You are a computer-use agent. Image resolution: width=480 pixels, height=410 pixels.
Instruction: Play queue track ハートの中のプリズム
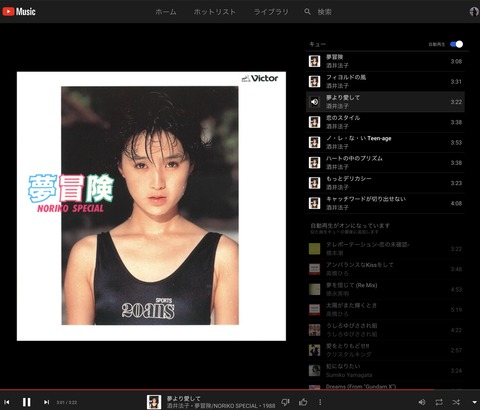point(385,163)
